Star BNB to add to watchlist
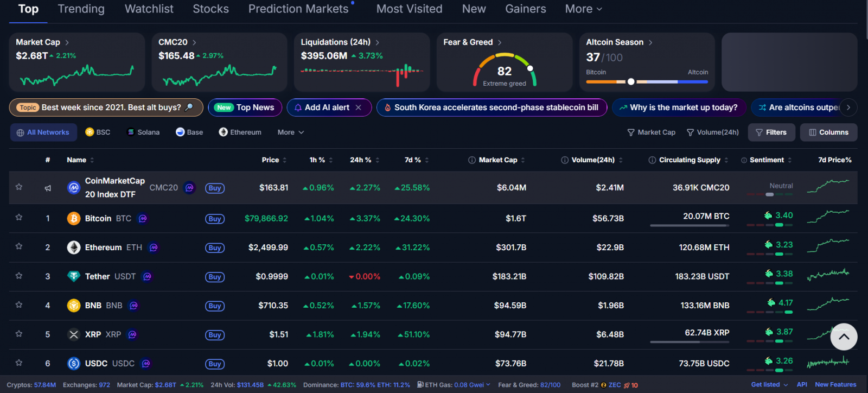 click(19, 305)
